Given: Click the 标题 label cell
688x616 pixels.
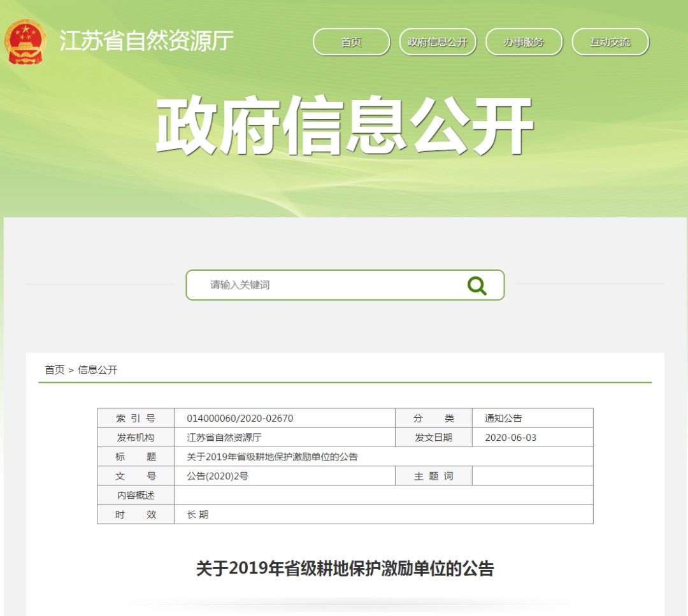Looking at the screenshot, I should 136,457.
